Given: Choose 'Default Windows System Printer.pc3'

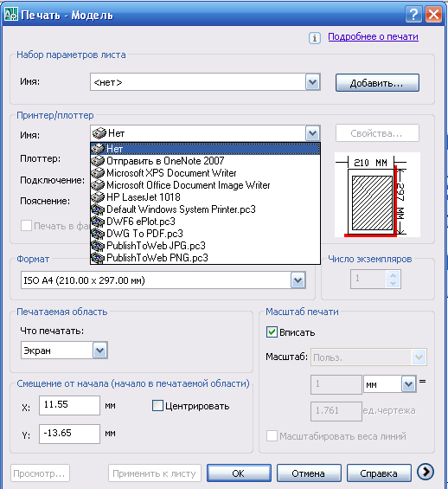Looking at the screenshot, I should pos(205,209).
